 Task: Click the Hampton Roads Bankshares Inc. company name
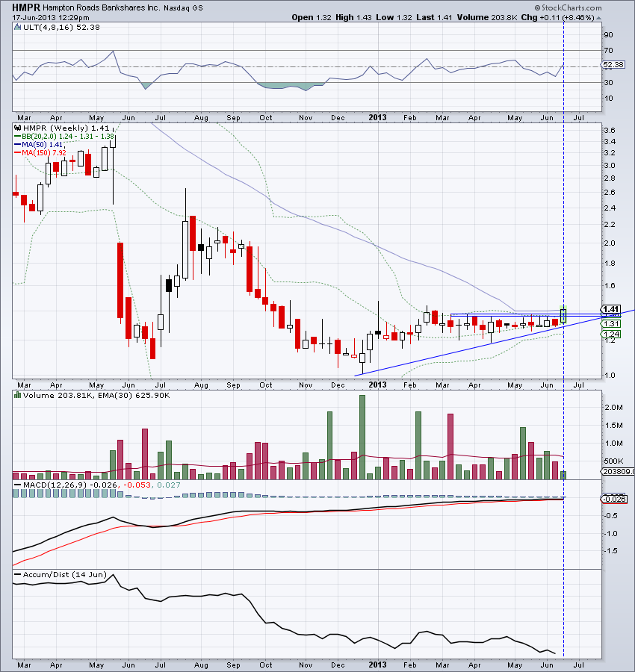point(101,8)
